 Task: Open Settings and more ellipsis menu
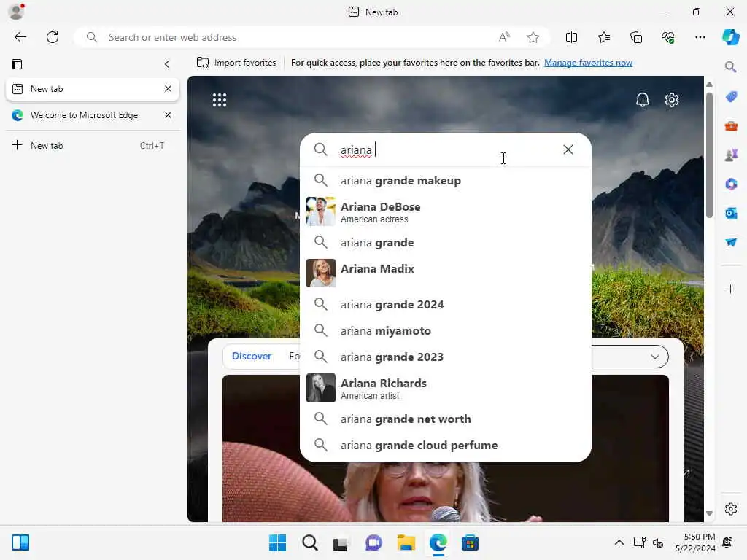[x=700, y=37]
